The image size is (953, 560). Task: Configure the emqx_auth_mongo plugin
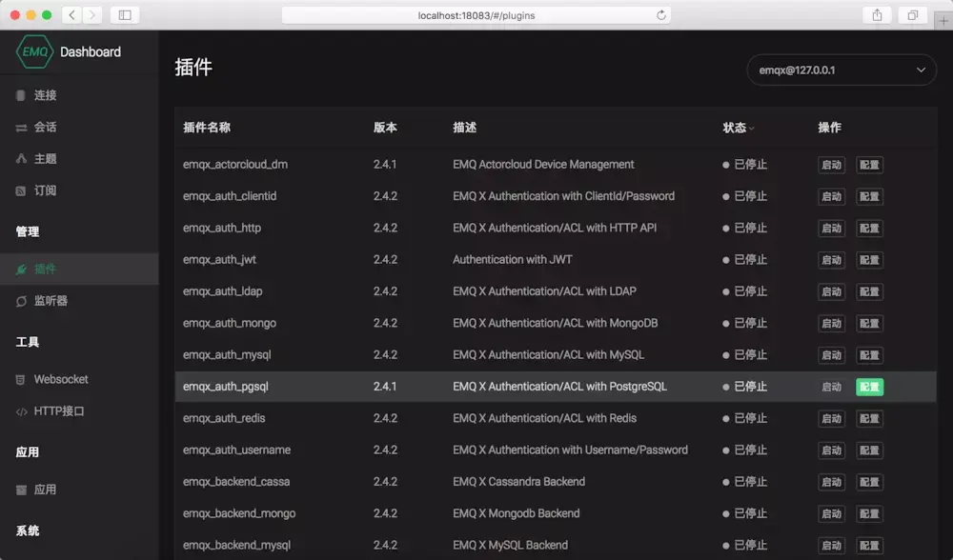coord(869,323)
